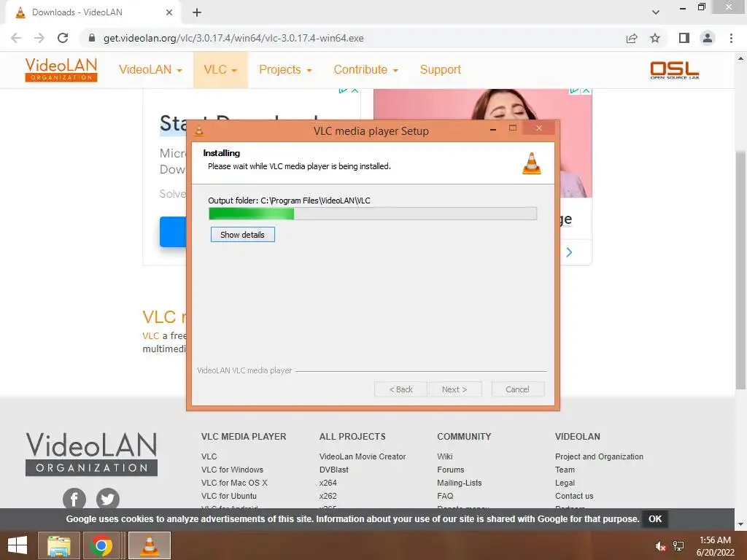Click the address bar URL field

352,38
